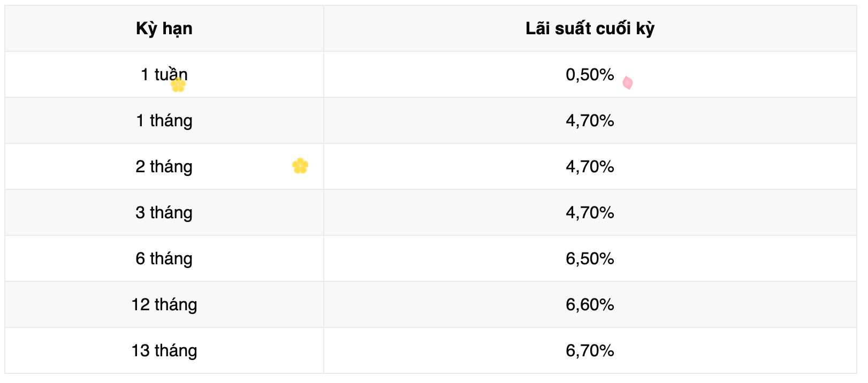Click the '13 tháng' term label
This screenshot has width=868, height=383.
coord(164,350)
